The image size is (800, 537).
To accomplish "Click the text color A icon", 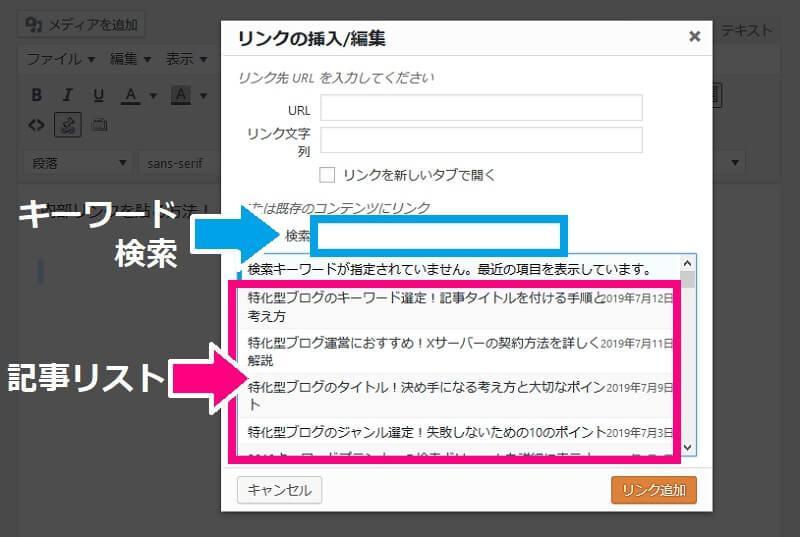I will [x=131, y=95].
